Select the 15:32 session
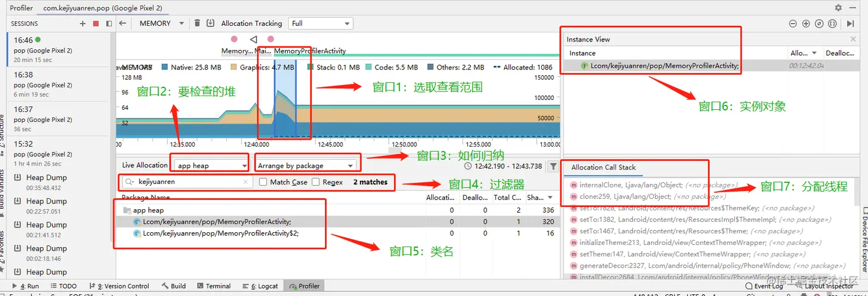Screen dimensions: 868x296 57,153
